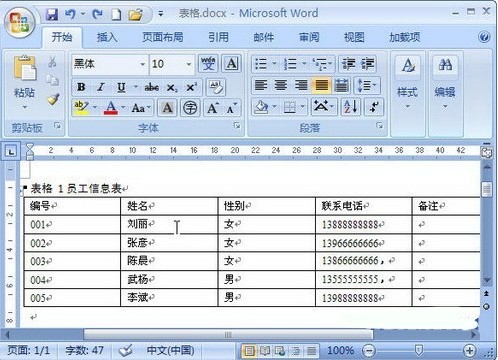The width and height of the screenshot is (498, 360).
Task: Click the Strikethrough abc icon
Action: pyautogui.click(x=151, y=87)
